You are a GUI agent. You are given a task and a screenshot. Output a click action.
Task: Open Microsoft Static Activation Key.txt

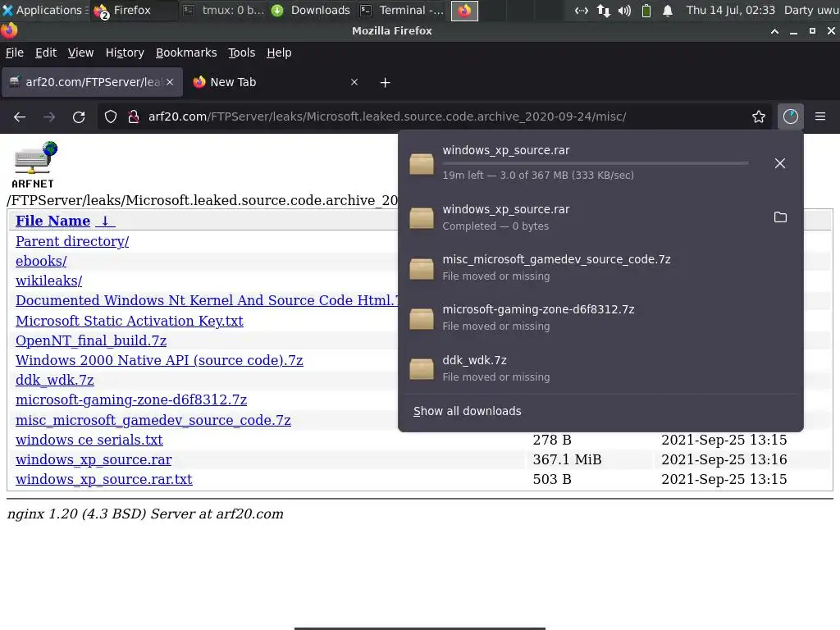pos(129,321)
